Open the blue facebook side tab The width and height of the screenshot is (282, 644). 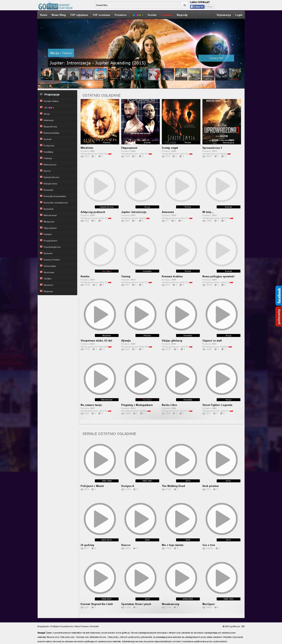coord(279,296)
